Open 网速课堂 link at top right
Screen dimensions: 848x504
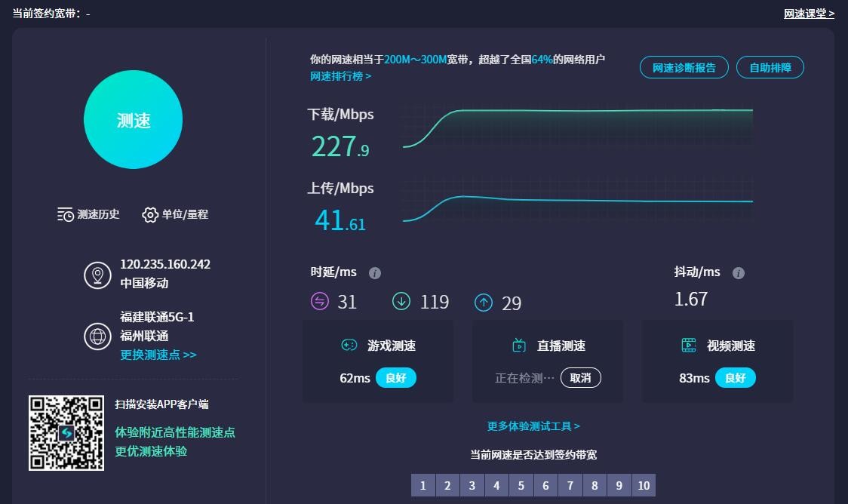[x=809, y=14]
